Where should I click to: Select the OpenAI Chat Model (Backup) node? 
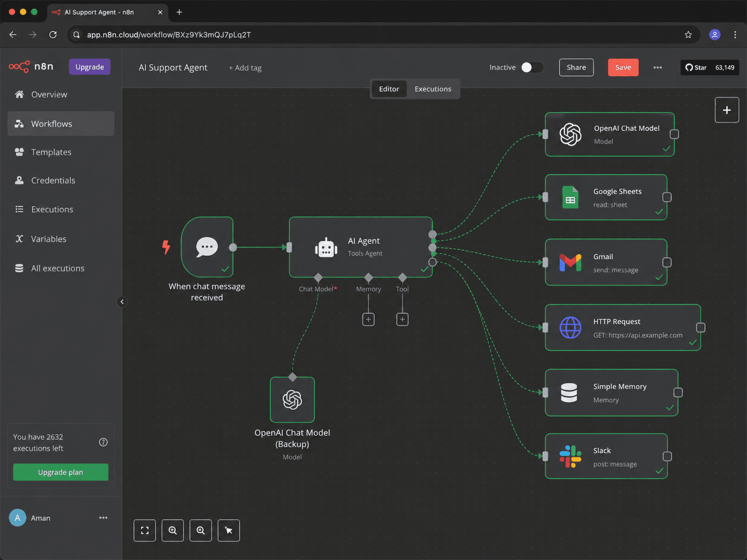click(x=293, y=400)
